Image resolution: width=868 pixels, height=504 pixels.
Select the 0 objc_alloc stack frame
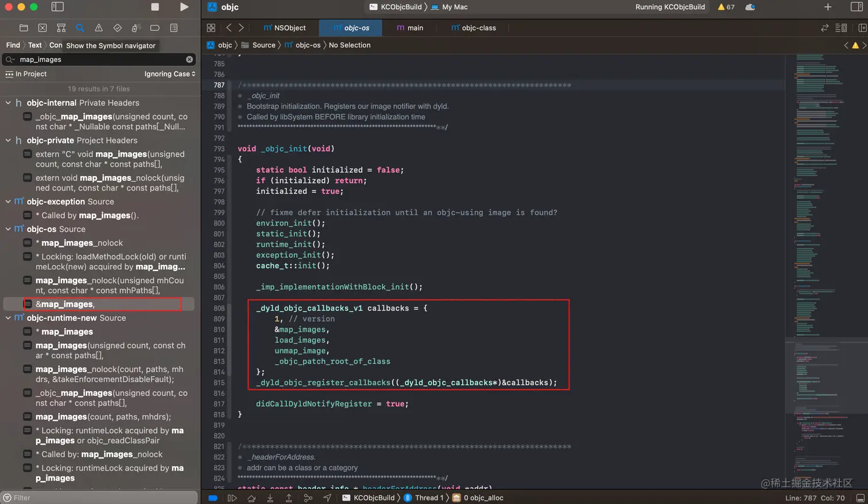click(478, 498)
